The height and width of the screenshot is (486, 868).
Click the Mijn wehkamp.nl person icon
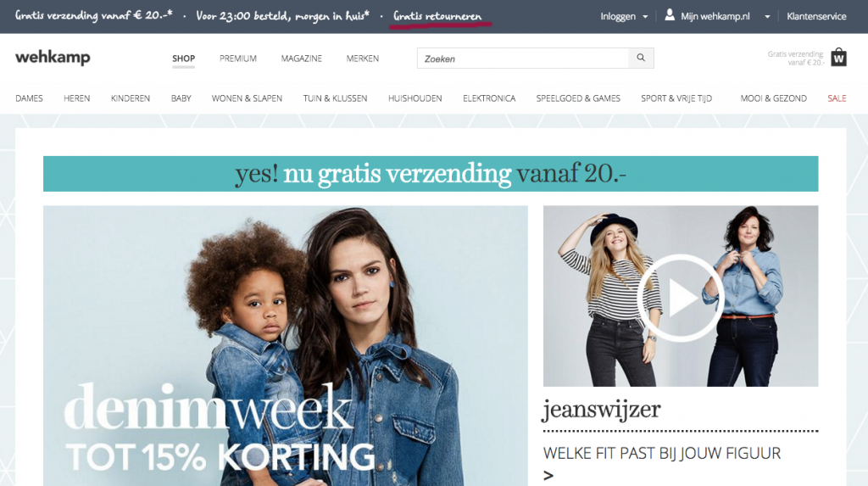[x=670, y=15]
